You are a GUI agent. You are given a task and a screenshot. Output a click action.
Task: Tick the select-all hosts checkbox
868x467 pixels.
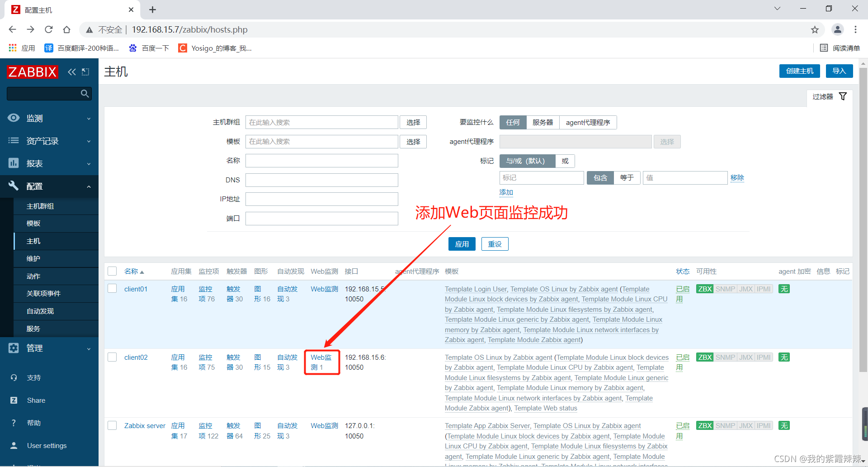tap(112, 271)
